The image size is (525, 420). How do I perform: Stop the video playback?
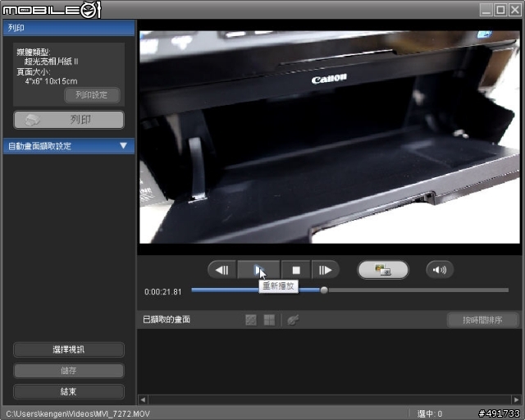(296, 270)
